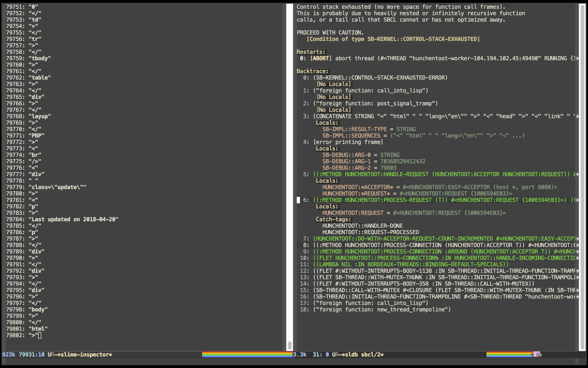Inspect element 79784 "Last updated on 2018-04-20"
Screen dimensions: 588x368
[x=73, y=219]
